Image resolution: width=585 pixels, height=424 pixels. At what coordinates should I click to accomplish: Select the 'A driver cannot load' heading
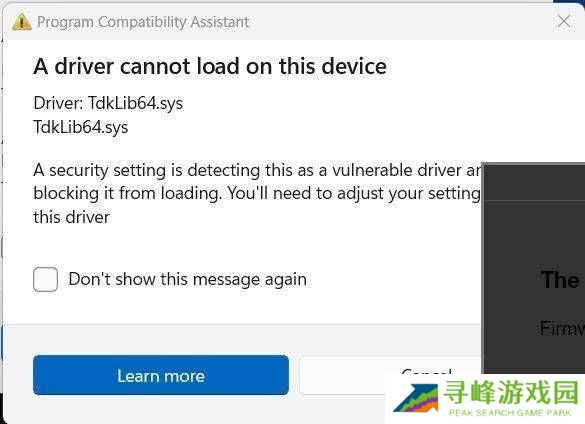click(210, 66)
